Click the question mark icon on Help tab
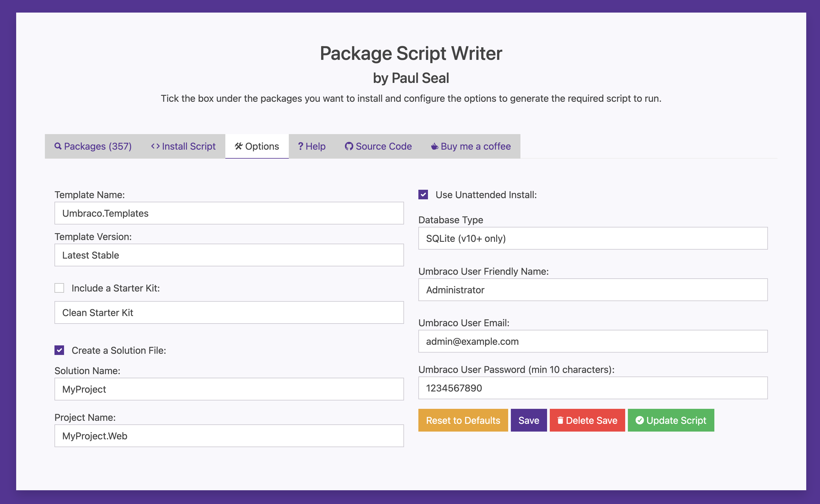 pyautogui.click(x=300, y=146)
